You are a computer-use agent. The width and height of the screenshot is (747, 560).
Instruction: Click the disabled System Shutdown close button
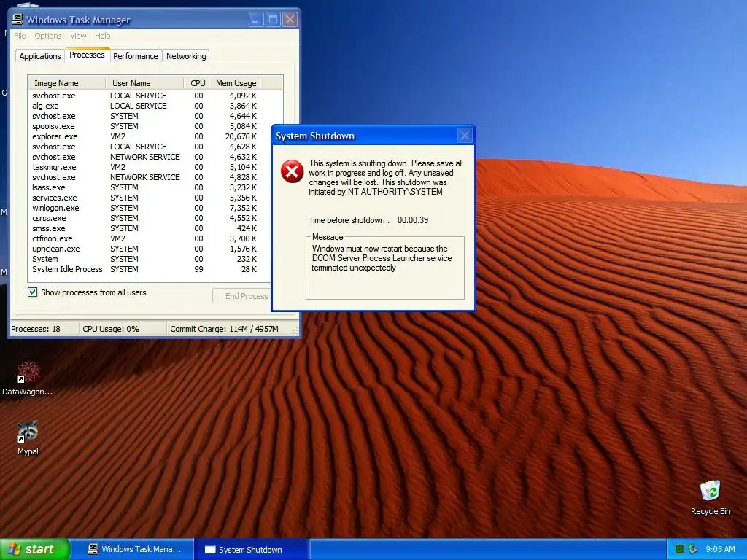[x=465, y=136]
